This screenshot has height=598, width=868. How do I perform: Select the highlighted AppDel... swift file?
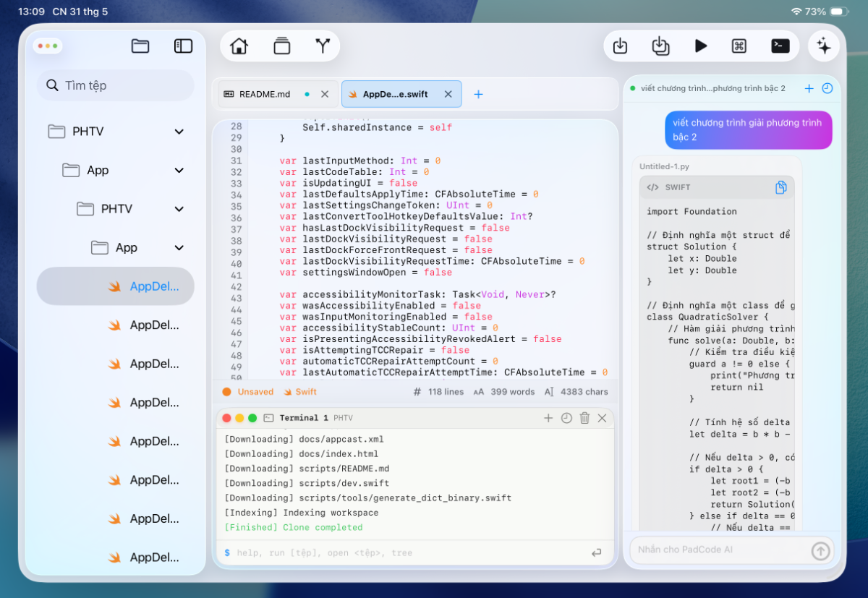116,286
